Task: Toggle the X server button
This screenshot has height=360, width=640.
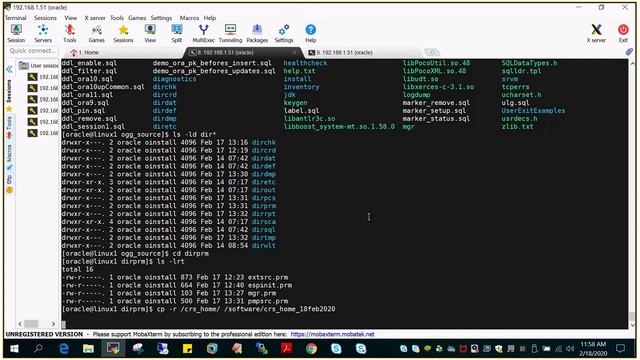Action: pos(596,33)
